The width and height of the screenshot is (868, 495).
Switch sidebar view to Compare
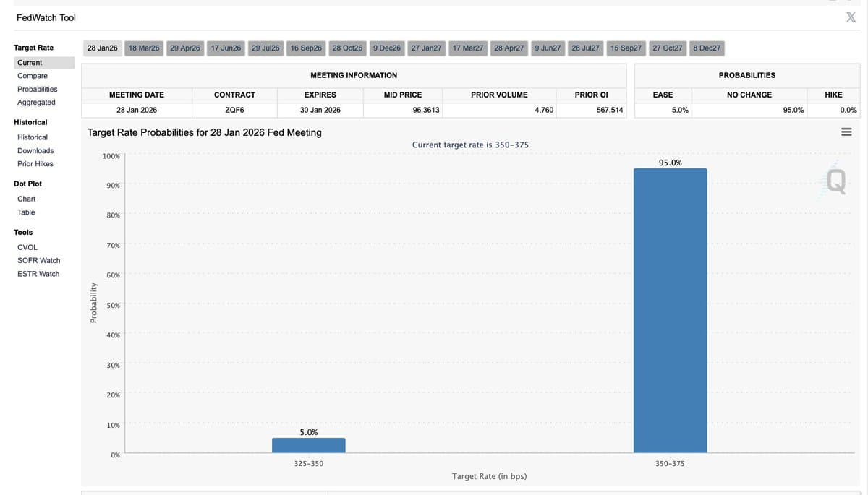31,75
